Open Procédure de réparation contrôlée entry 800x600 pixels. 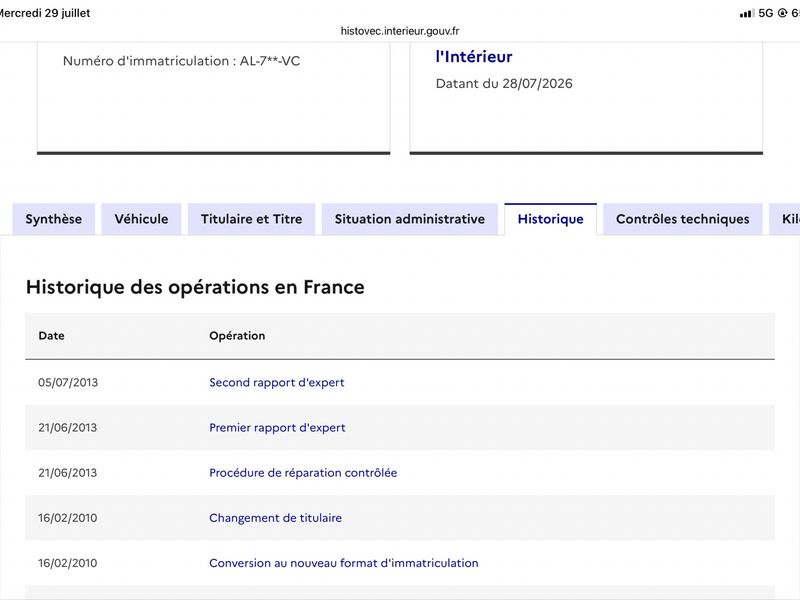click(x=303, y=472)
